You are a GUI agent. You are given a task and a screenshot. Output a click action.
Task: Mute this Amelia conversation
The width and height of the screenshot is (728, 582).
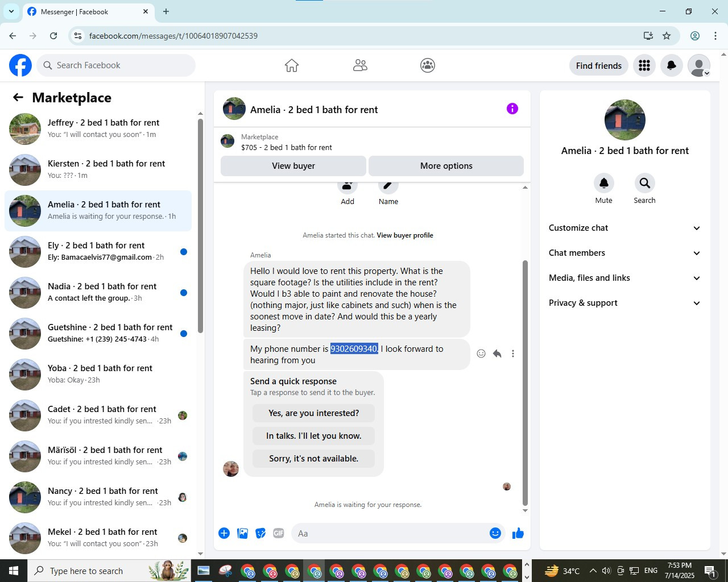coord(604,183)
